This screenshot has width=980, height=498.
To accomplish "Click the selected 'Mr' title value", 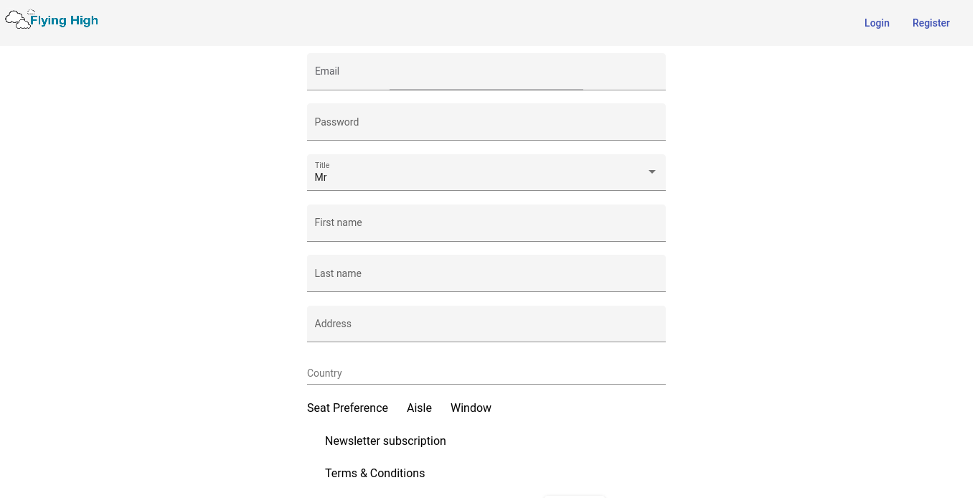I will pyautogui.click(x=321, y=177).
